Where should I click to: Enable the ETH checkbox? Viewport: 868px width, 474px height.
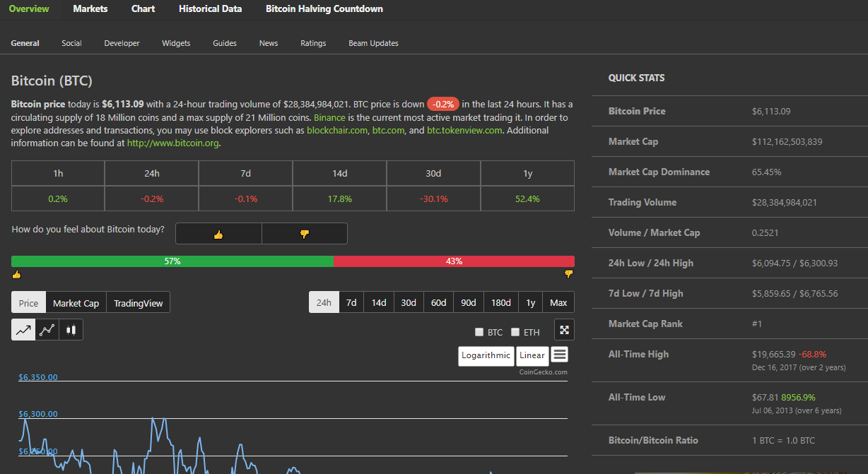(515, 332)
